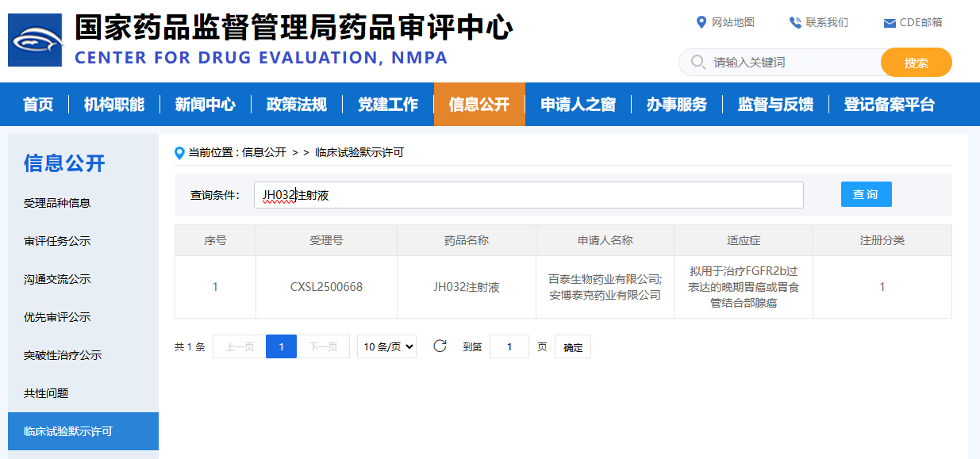Open the 信息公开 navigation tab
Viewport: 980px width, 459px height.
478,105
